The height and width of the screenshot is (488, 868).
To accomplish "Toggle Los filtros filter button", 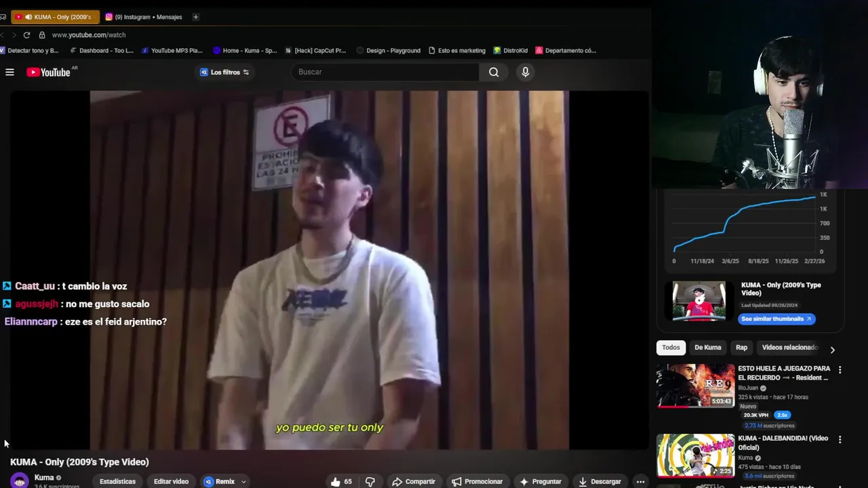I will (x=224, y=72).
